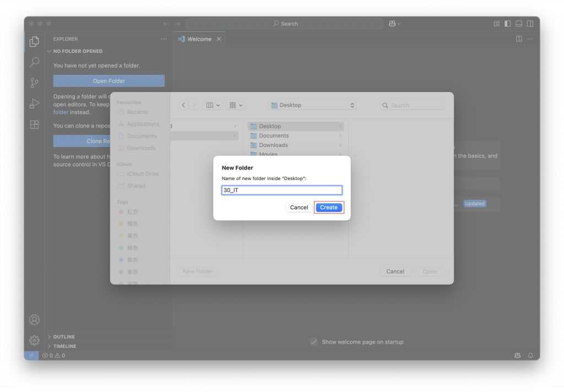Click the folder name input field
The height and width of the screenshot is (392, 564).
point(281,190)
